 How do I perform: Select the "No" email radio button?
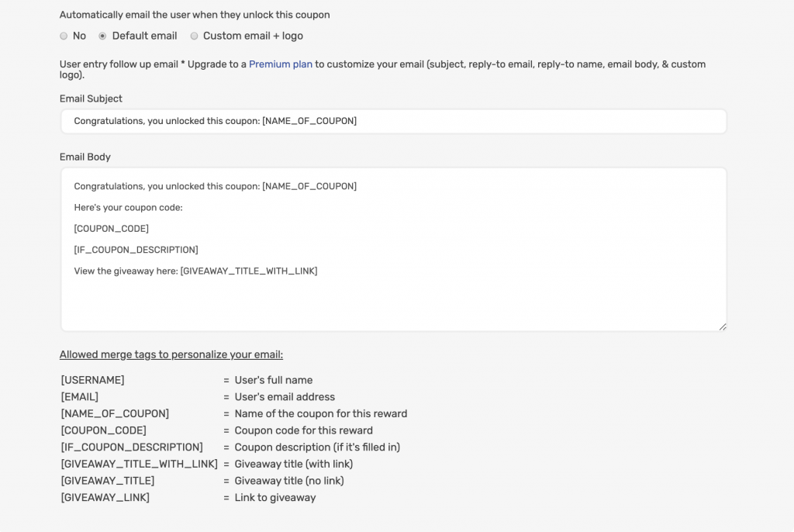[64, 36]
